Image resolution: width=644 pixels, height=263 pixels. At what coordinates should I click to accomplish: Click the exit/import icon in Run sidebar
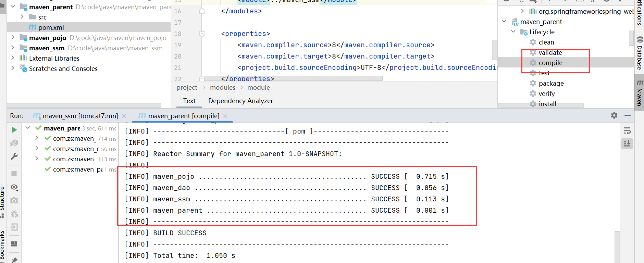point(14,227)
